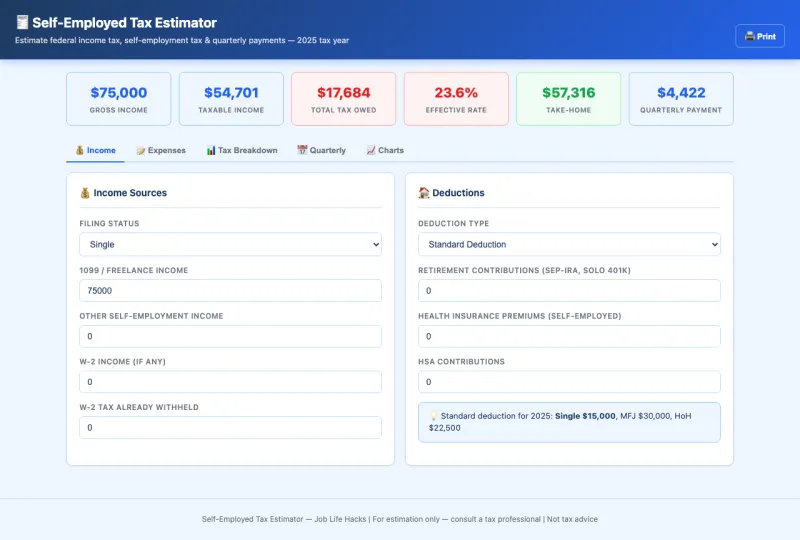Click the Total Tax Owed card
This screenshot has height=540, width=800.
pos(343,99)
